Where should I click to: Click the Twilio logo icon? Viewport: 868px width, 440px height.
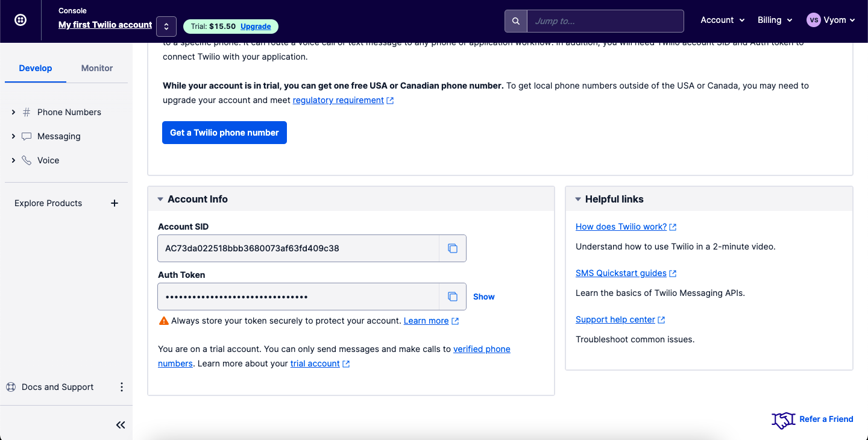[20, 20]
